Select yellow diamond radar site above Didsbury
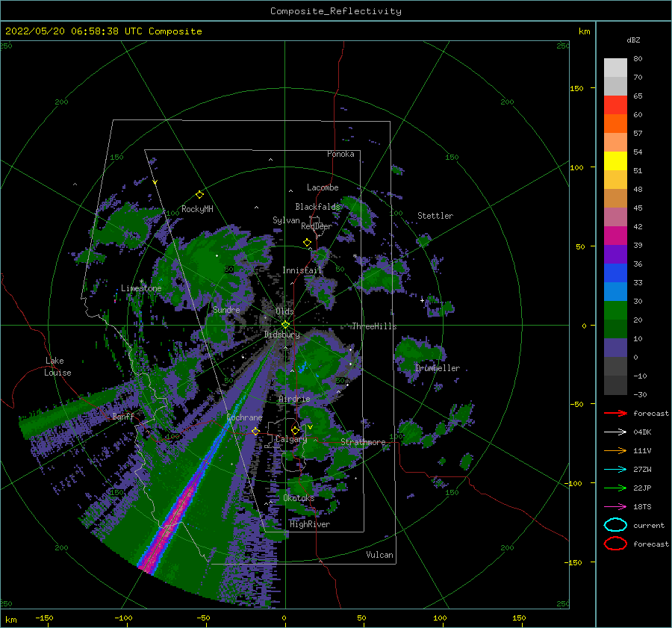Viewport: 672px width, 628px height. [x=285, y=325]
